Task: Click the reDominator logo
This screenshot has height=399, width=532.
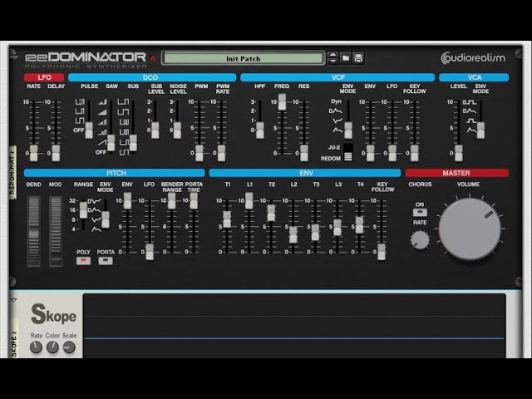Action: (86, 60)
